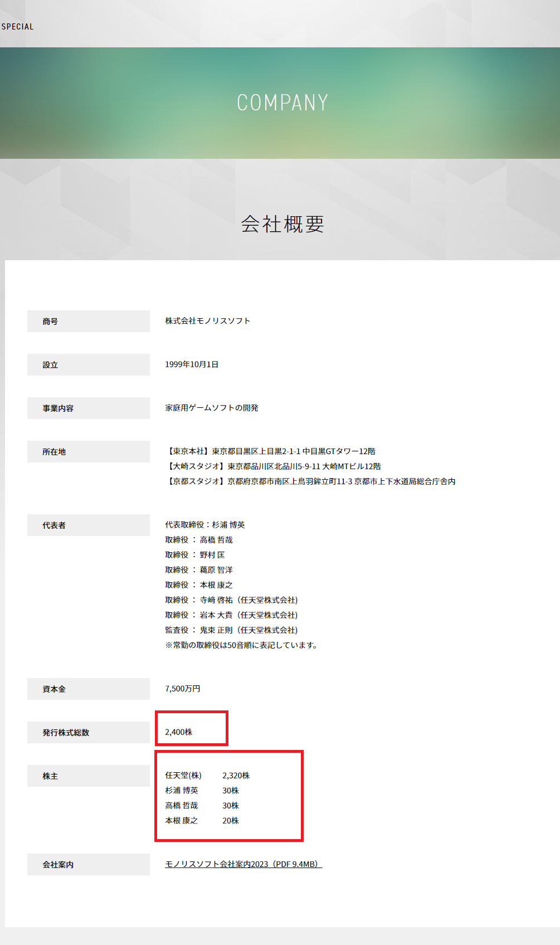Click the 代表取締役：杉浦 博英 line
560x945 pixels.
point(205,525)
